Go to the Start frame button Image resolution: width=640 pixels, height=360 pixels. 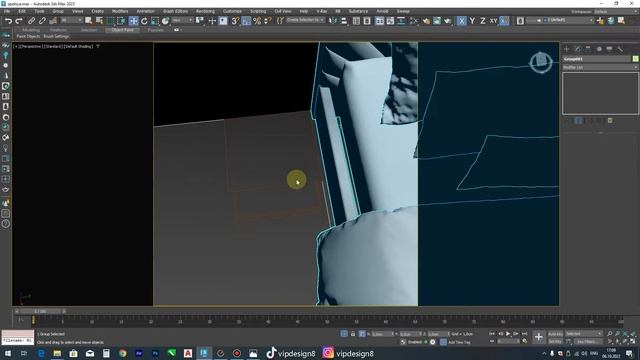pyautogui.click(x=492, y=334)
